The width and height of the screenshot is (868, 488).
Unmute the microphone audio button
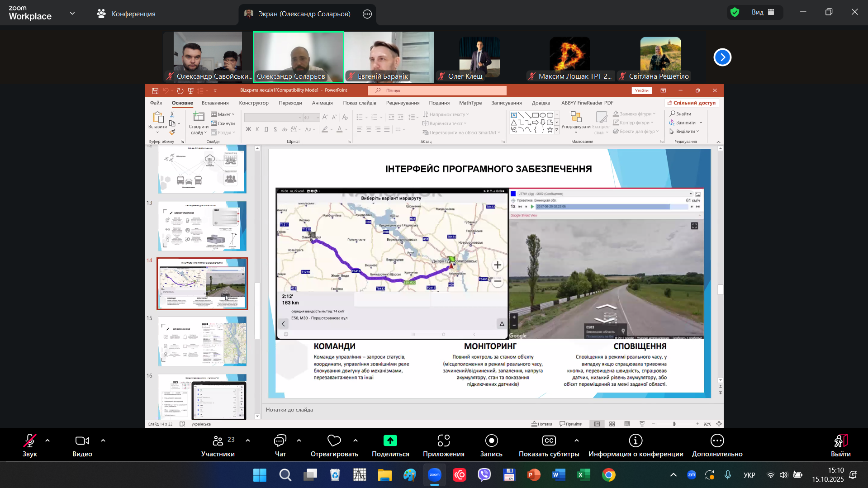click(30, 441)
